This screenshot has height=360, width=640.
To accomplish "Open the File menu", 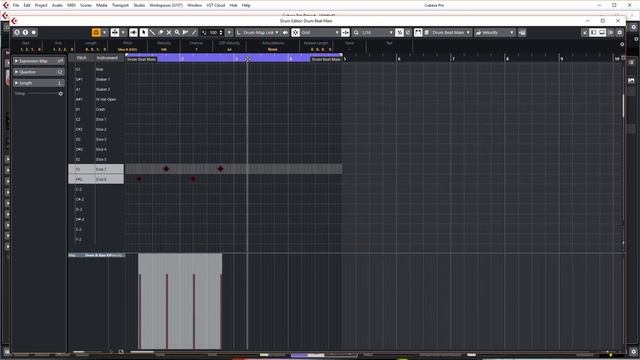I will pyautogui.click(x=16, y=5).
